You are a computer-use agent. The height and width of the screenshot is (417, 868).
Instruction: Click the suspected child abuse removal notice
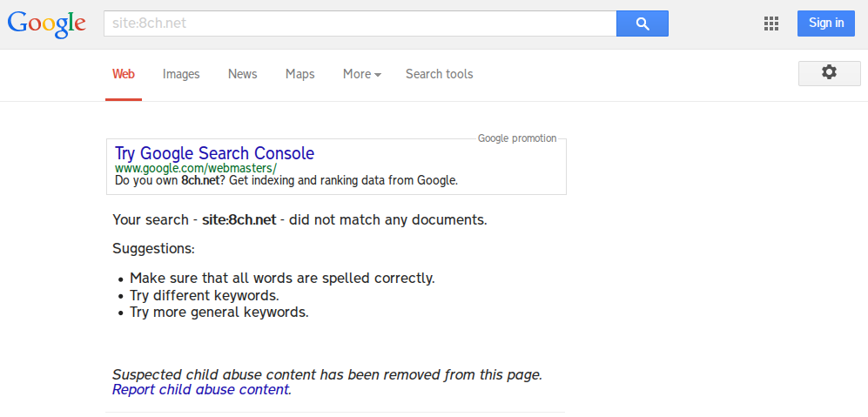click(x=327, y=374)
